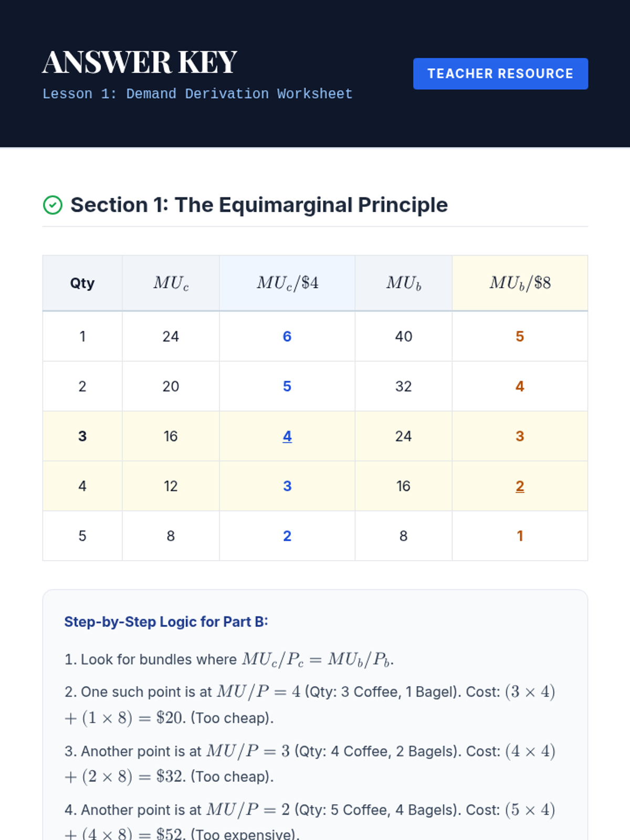Screen dimensions: 630x840
Task: Click the MUc value 20 cell
Action: point(171,386)
